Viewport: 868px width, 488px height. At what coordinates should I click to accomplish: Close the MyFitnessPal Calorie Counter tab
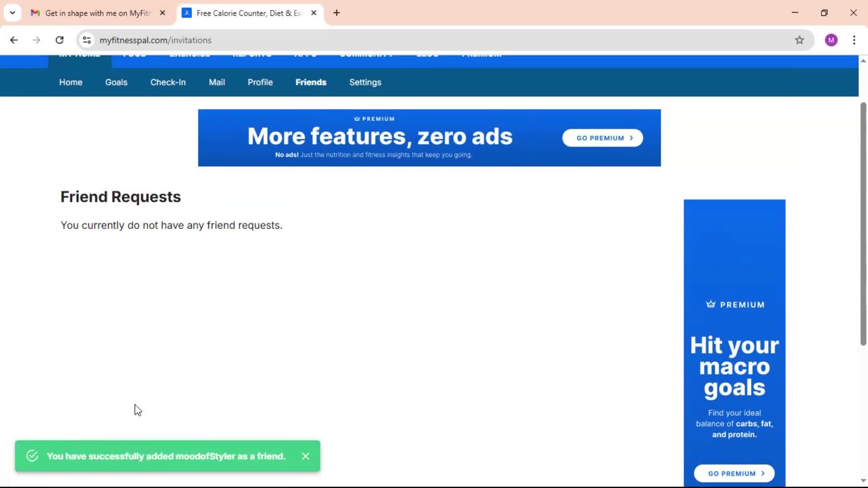pyautogui.click(x=314, y=13)
